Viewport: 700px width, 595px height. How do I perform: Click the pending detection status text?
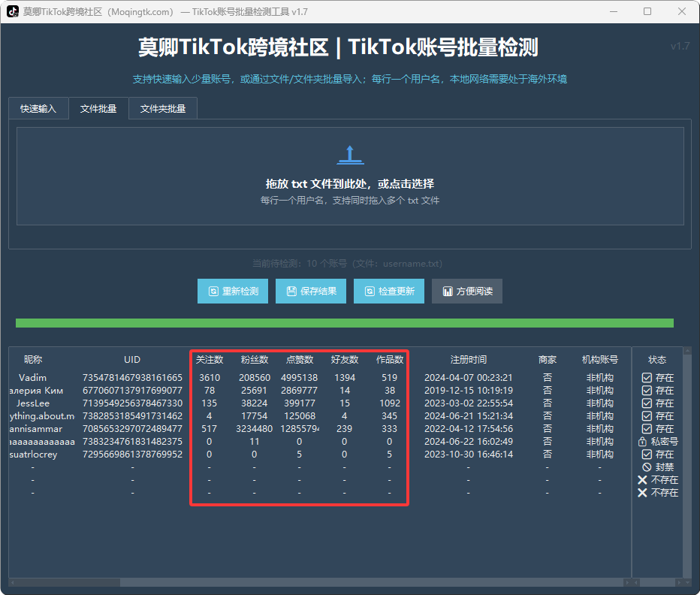[x=347, y=264]
